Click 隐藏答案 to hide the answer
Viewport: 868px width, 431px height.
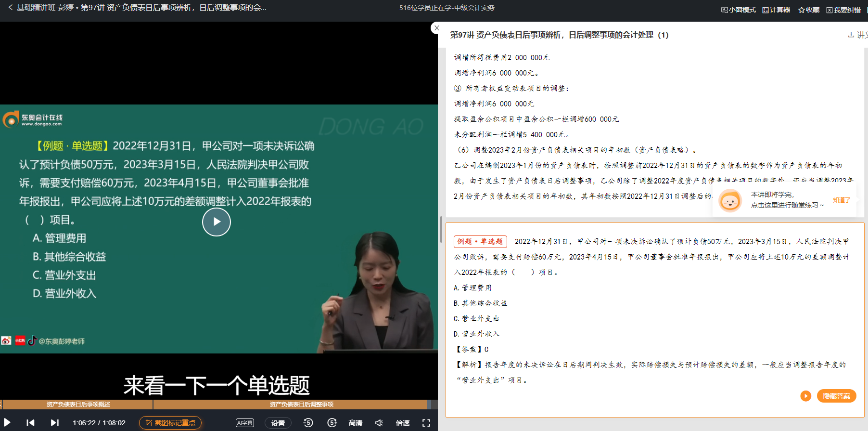tap(836, 396)
